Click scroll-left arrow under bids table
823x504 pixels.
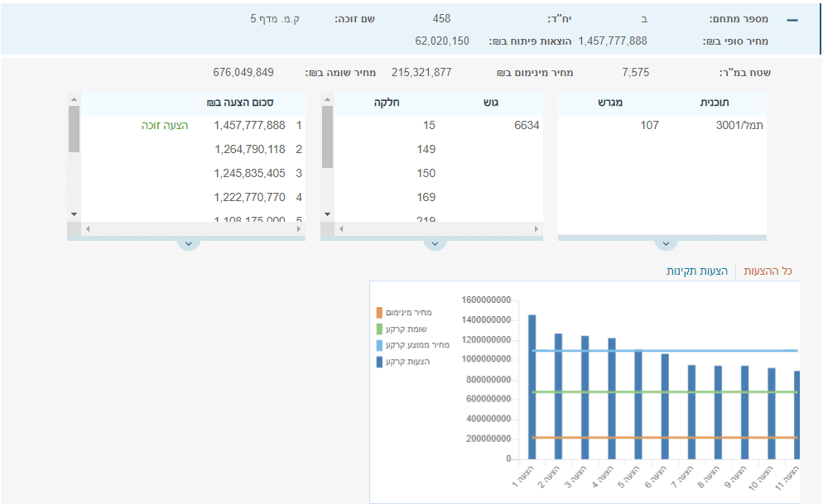(85, 228)
